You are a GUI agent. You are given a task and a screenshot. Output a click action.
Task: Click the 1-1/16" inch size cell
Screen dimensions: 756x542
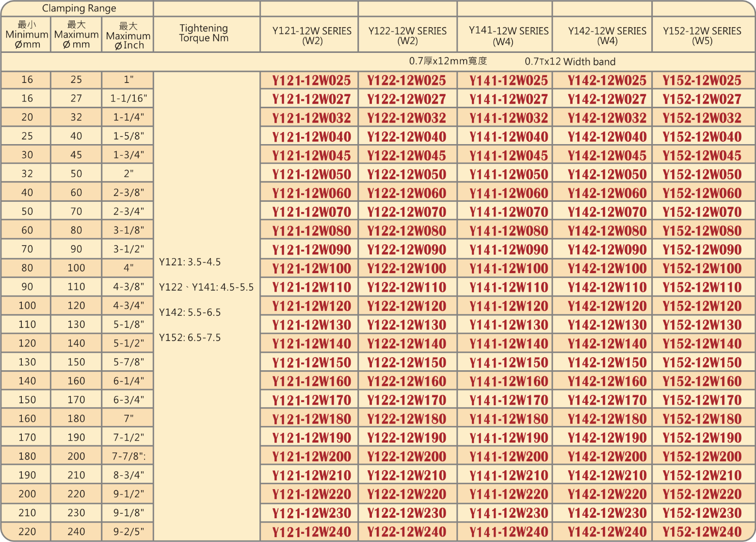[129, 99]
